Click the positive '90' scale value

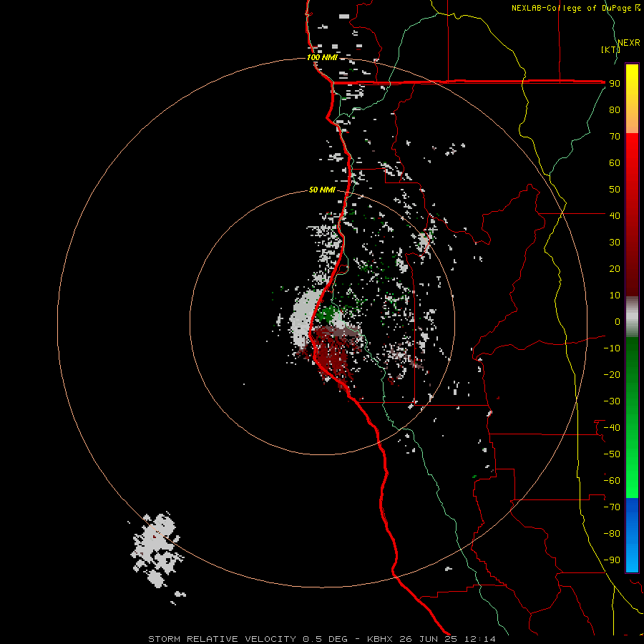615,84
